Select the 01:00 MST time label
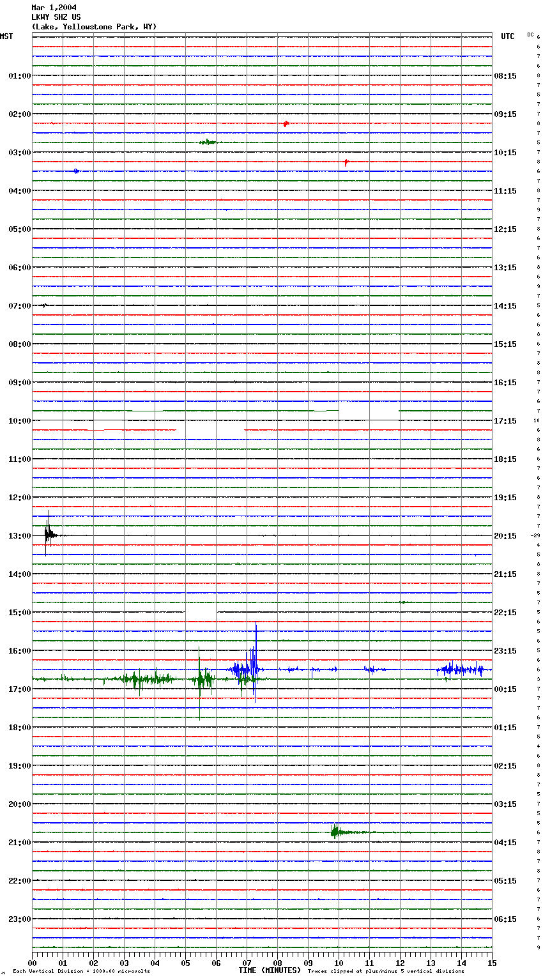This screenshot has height=980, width=543. click(20, 75)
